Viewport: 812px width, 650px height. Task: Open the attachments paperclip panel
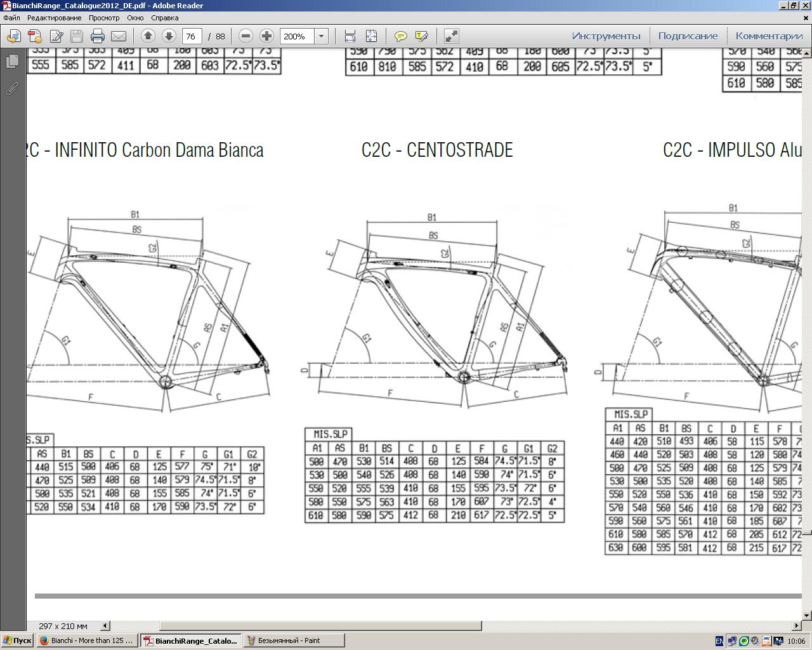click(11, 89)
